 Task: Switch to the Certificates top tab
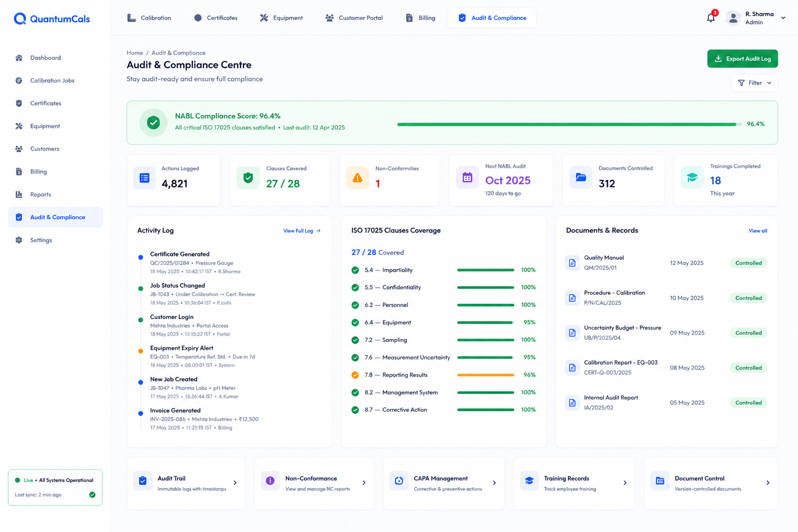click(216, 18)
